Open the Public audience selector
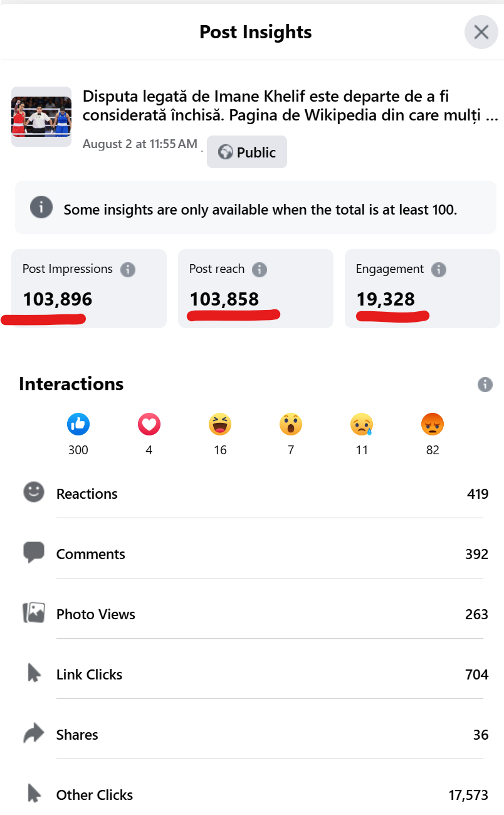504x815 pixels. coord(247,152)
